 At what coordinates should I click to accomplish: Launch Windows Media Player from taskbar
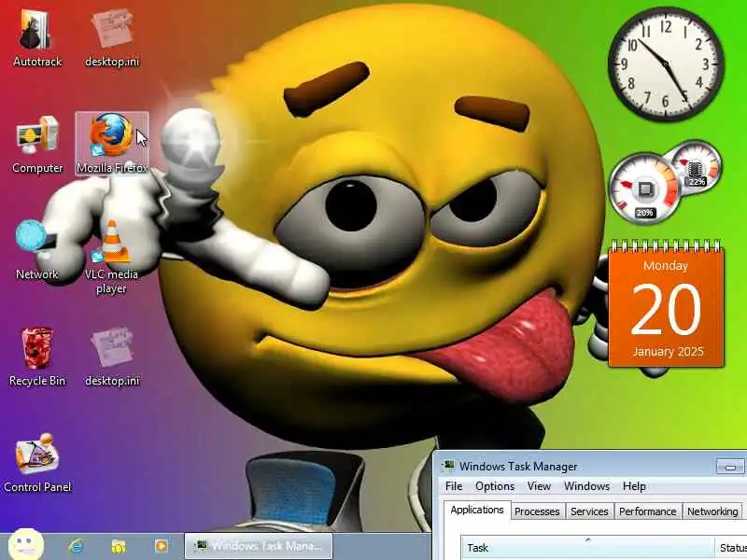point(162,546)
